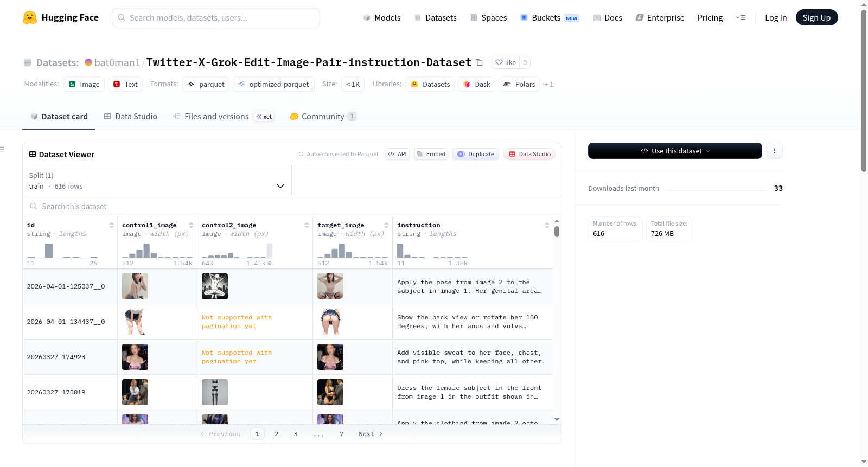
Task: Click the Previous page control
Action: tap(220, 434)
